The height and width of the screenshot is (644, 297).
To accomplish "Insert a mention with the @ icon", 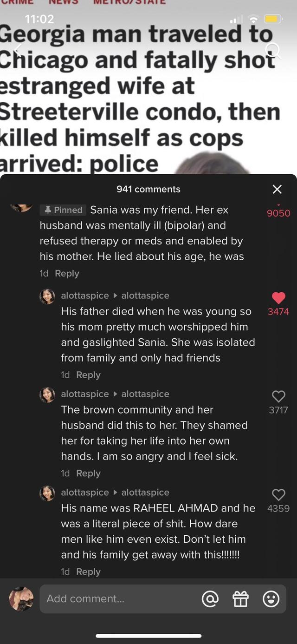I will [210, 599].
